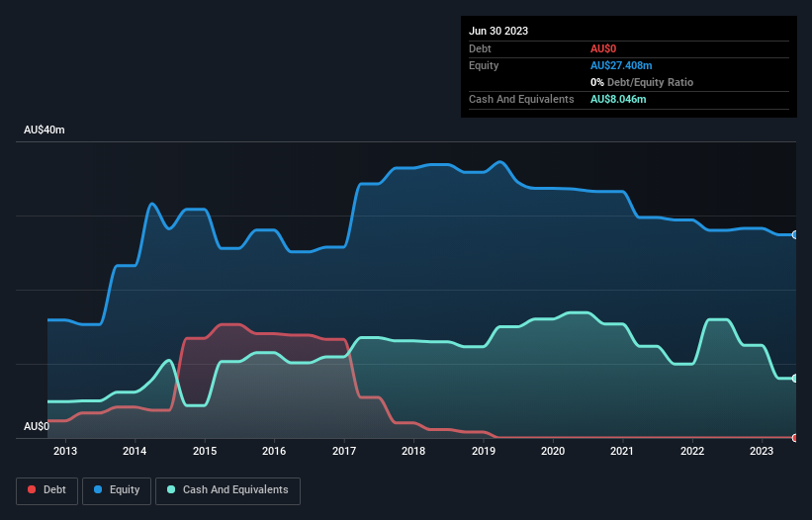Click the 2019 x-axis label
The width and height of the screenshot is (812, 520).
coord(484,451)
